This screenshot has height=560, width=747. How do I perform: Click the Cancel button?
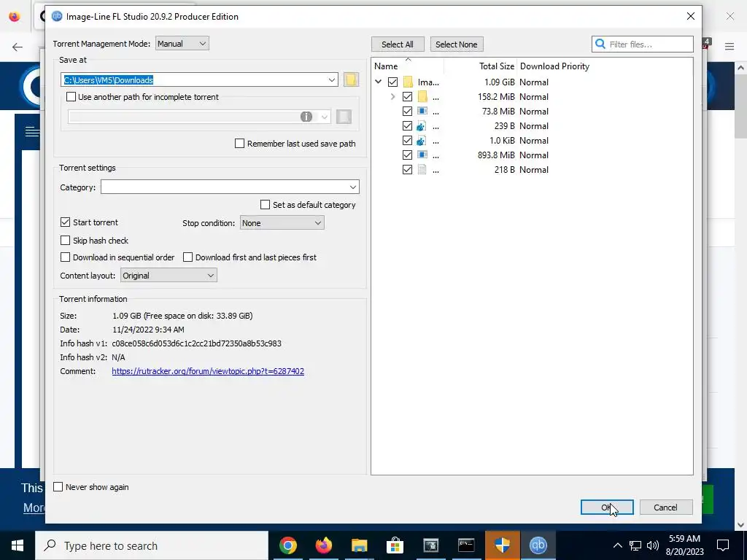tap(665, 507)
